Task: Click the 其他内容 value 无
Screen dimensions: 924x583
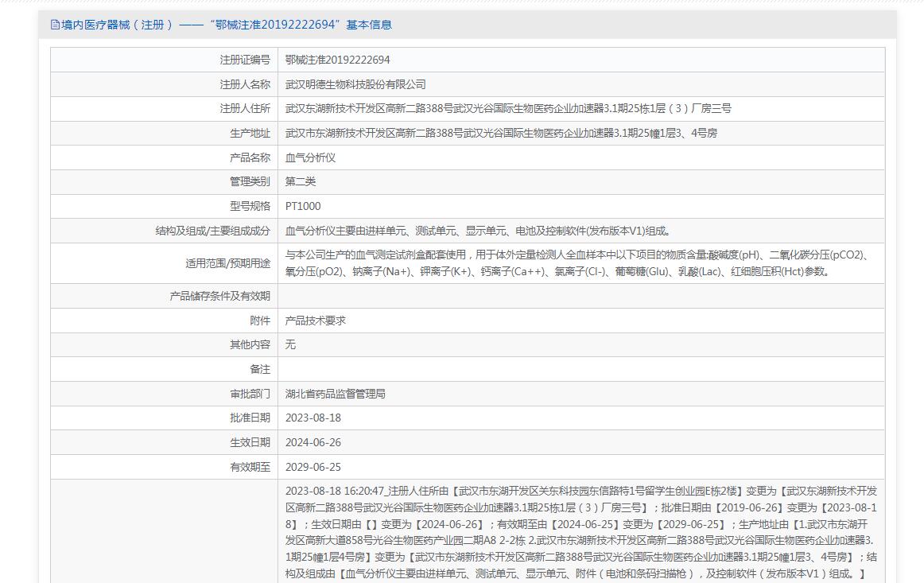Action: point(291,345)
